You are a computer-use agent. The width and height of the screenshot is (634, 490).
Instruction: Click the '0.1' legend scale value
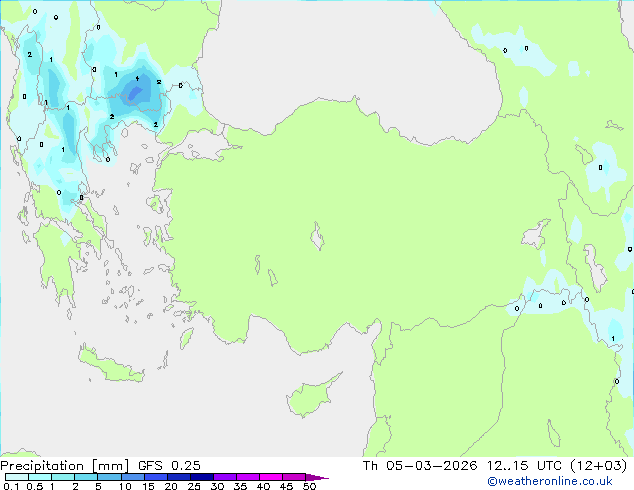[11, 486]
